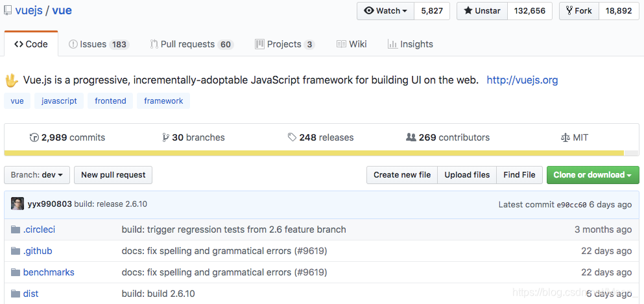
Task: Click the folder icon beside .github
Action: pos(16,251)
